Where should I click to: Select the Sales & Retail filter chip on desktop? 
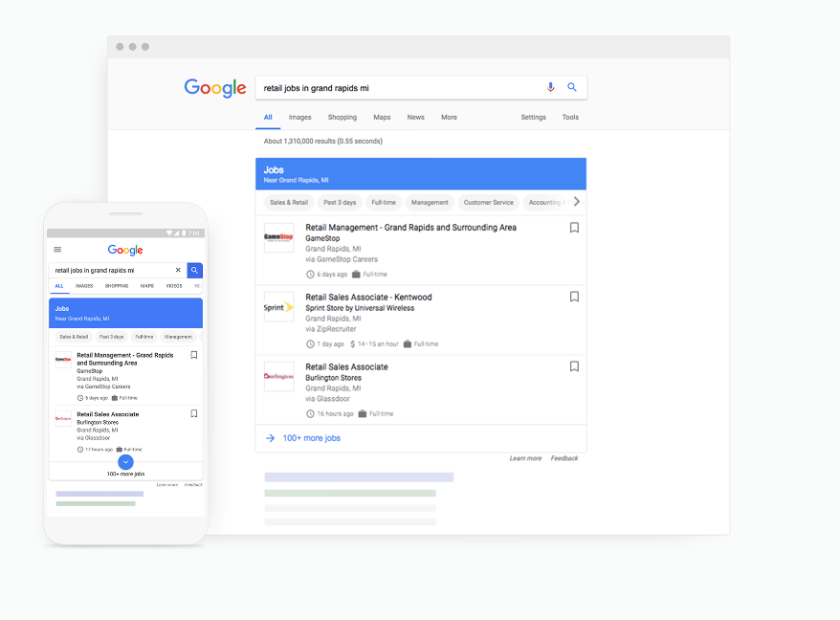point(289,203)
